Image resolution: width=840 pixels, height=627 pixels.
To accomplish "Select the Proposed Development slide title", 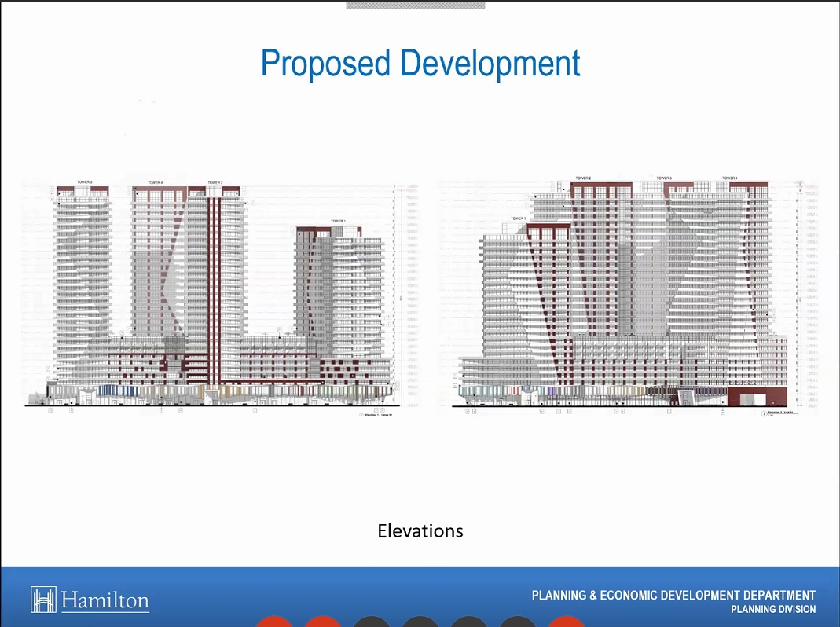I will 420,63.
